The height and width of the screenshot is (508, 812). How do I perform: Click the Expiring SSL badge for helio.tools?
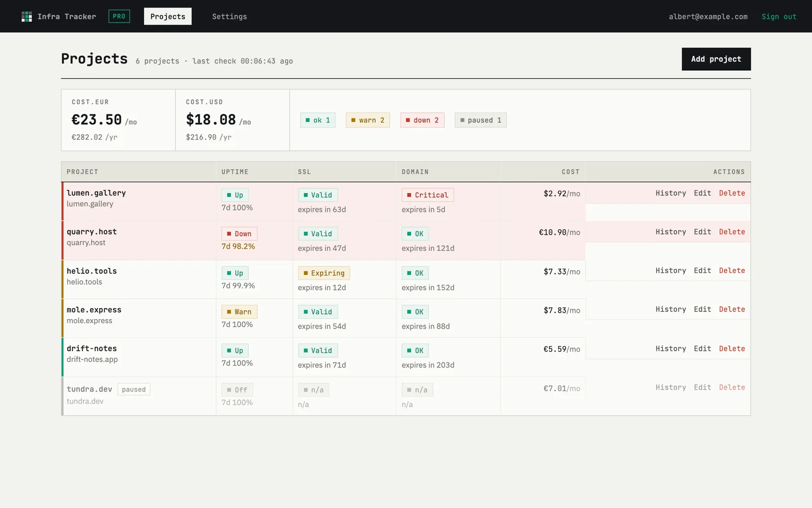click(x=324, y=273)
